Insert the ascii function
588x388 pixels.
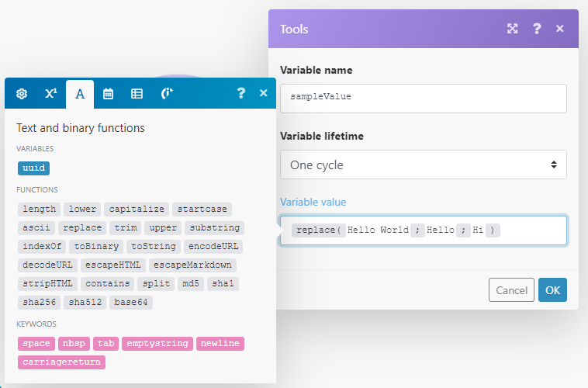pos(36,228)
